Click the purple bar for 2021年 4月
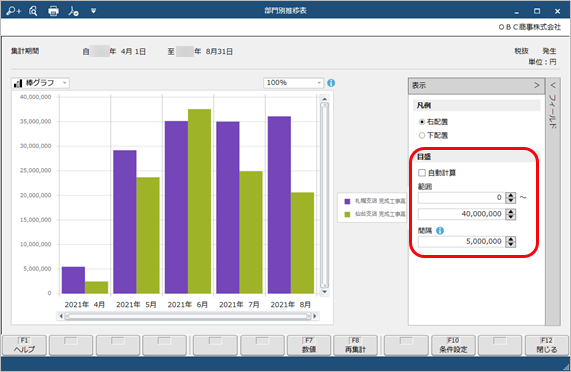The image size is (571, 372). (73, 280)
